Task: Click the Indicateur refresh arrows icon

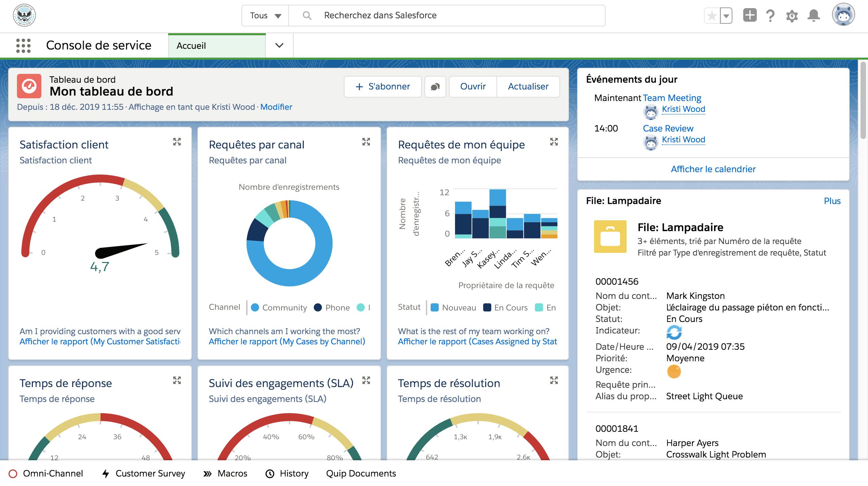Action: (674, 332)
